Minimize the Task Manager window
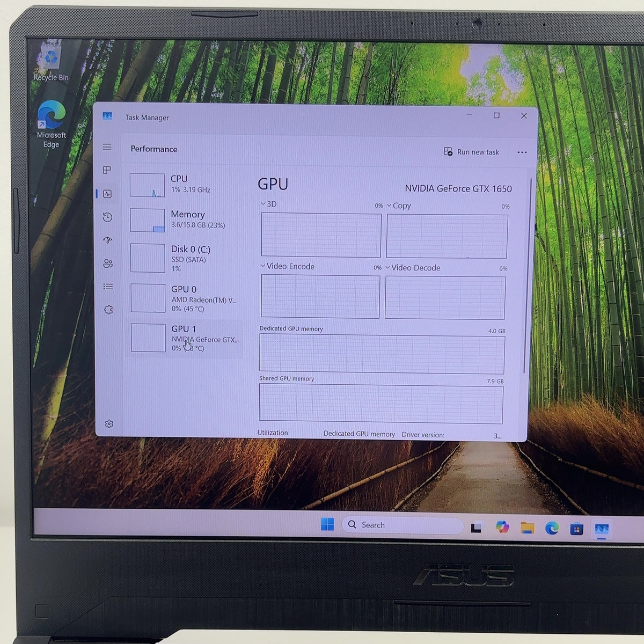 (x=470, y=115)
